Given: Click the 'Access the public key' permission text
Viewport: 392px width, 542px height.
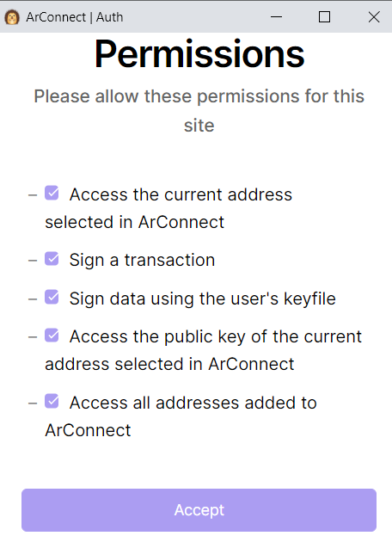Looking at the screenshot, I should pyautogui.click(x=204, y=350).
